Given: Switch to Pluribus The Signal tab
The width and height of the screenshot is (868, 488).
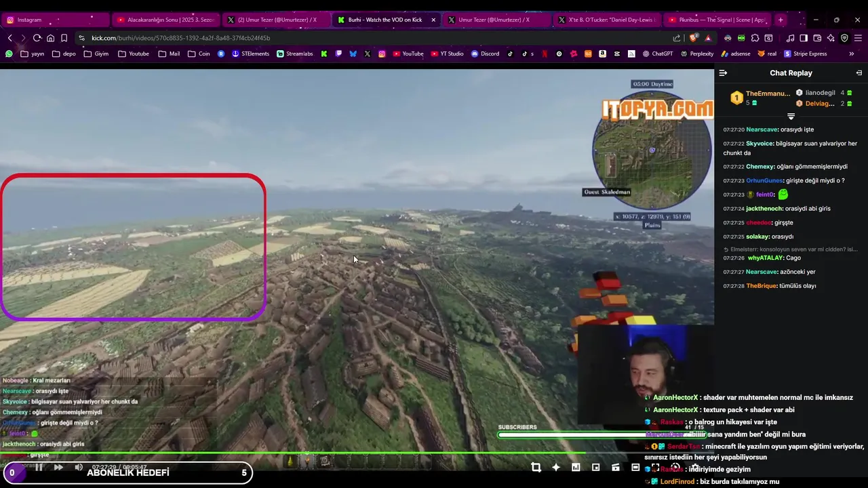Looking at the screenshot, I should (x=716, y=20).
